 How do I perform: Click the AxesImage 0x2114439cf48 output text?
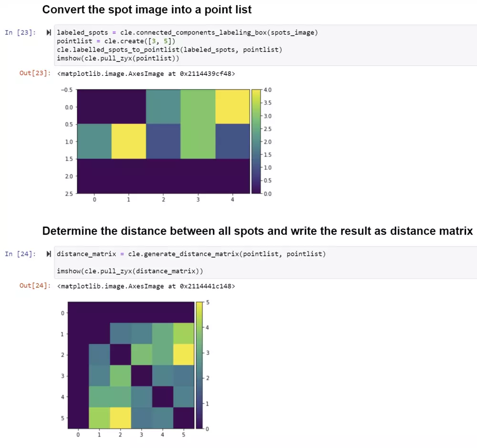(x=146, y=73)
